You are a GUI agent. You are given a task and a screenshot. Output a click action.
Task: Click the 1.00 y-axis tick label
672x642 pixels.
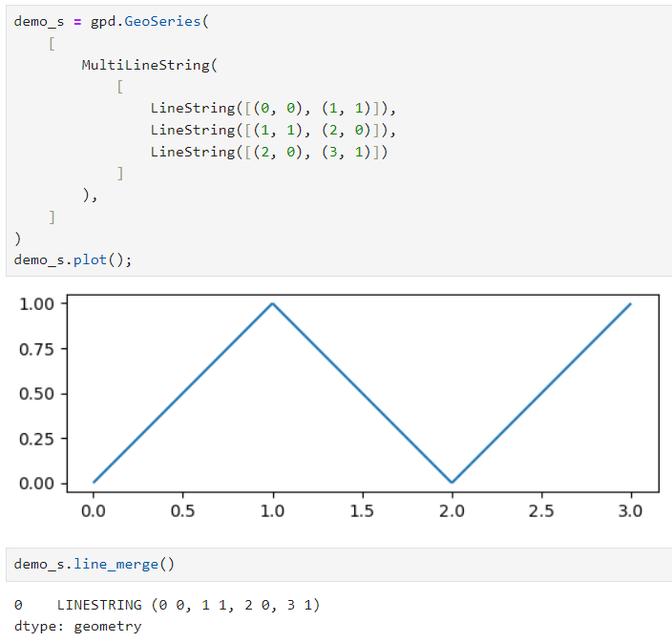36,303
